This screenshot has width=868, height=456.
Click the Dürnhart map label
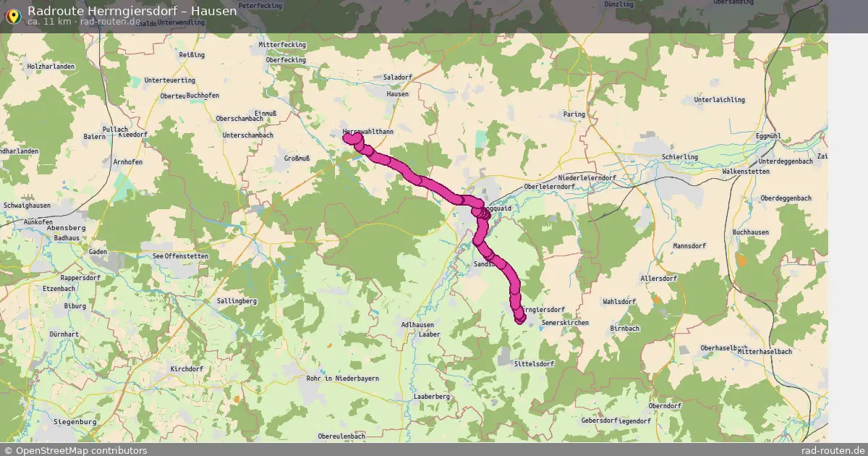pyautogui.click(x=64, y=334)
